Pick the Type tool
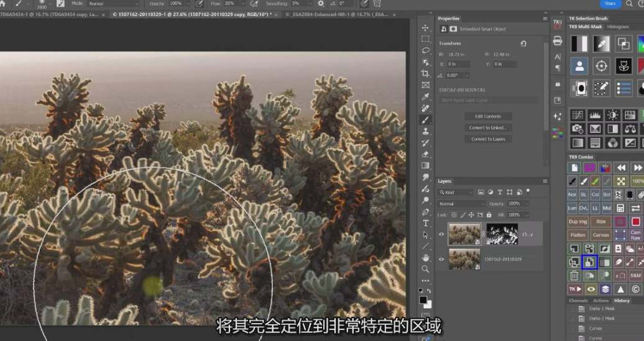The image size is (644, 341). point(425,223)
